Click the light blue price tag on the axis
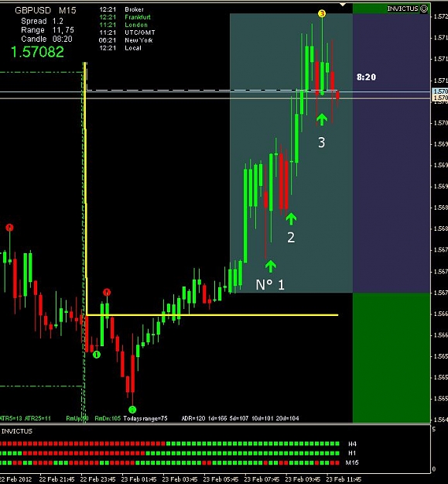 point(440,91)
